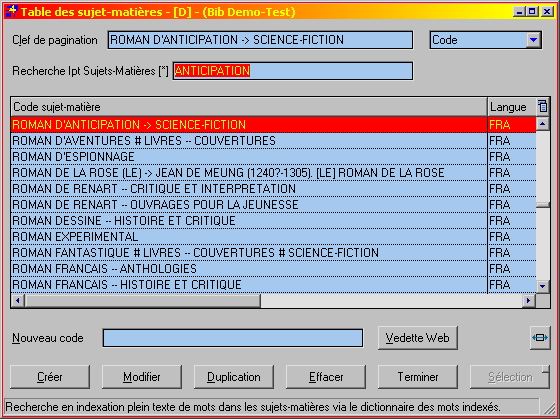Click the Créer button
560x419 pixels.
[50, 377]
